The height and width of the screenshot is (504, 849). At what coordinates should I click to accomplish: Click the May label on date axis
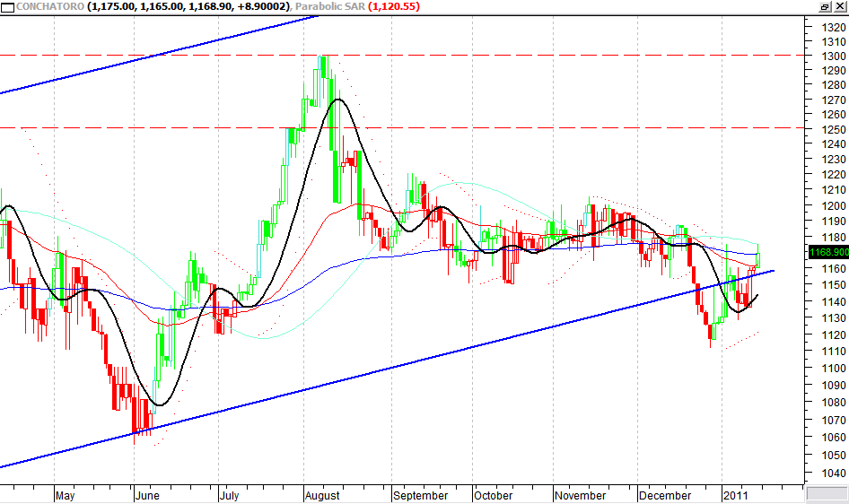65,495
